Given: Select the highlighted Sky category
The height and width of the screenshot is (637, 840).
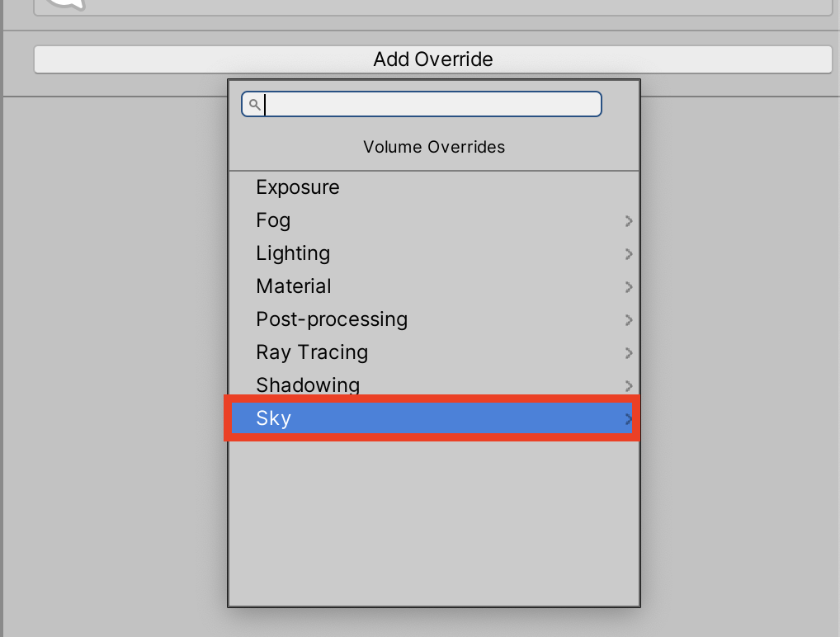Looking at the screenshot, I should [x=274, y=418].
